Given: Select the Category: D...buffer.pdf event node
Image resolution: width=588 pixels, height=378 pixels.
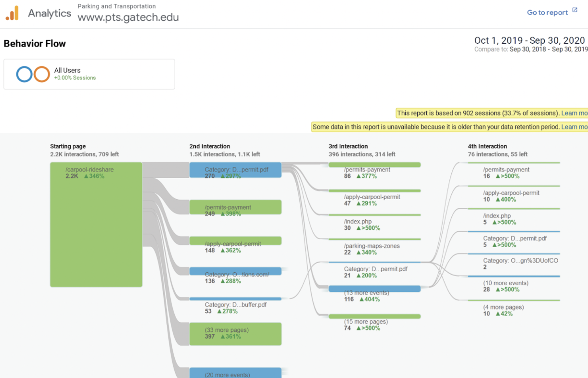Looking at the screenshot, I should pyautogui.click(x=235, y=299).
